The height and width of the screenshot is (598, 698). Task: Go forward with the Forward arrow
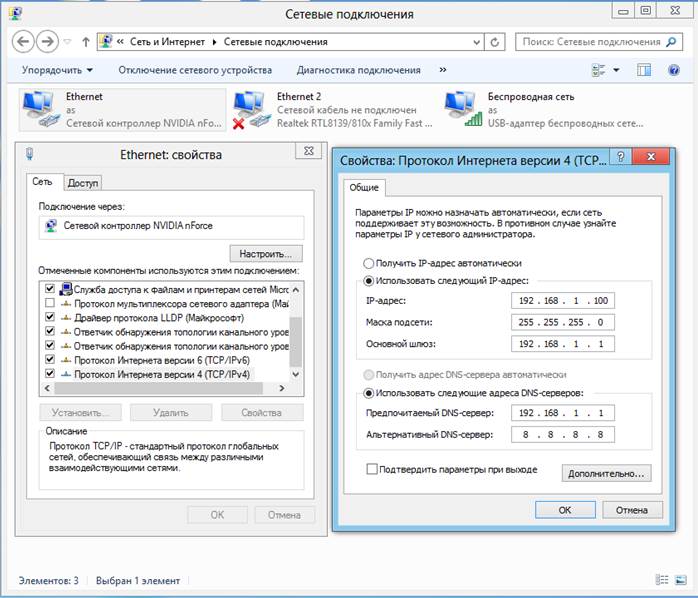click(x=47, y=42)
